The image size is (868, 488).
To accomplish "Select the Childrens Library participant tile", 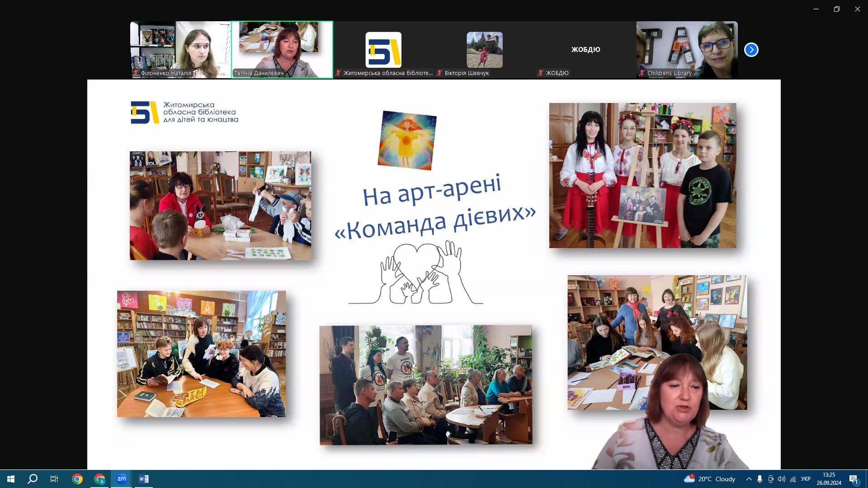I will pyautogui.click(x=687, y=50).
